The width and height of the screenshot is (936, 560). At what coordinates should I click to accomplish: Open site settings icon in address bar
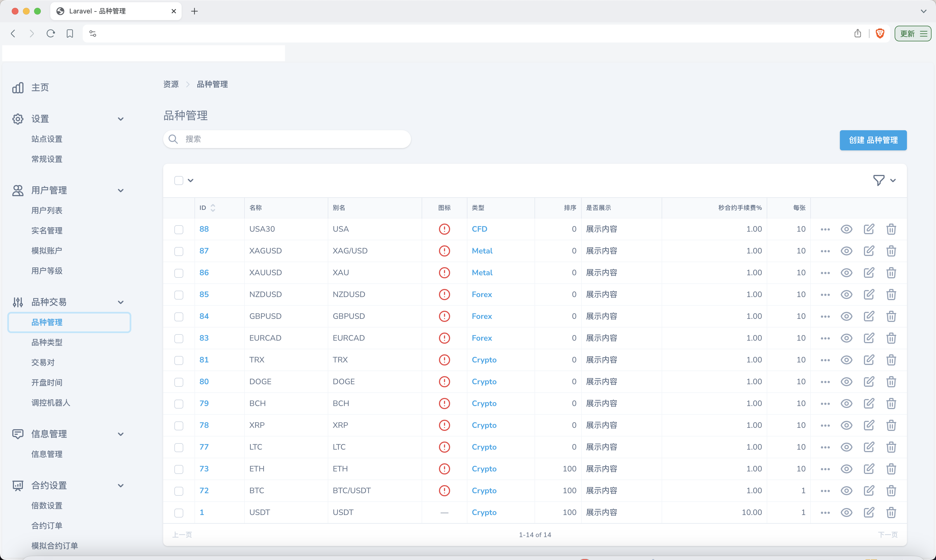(93, 34)
